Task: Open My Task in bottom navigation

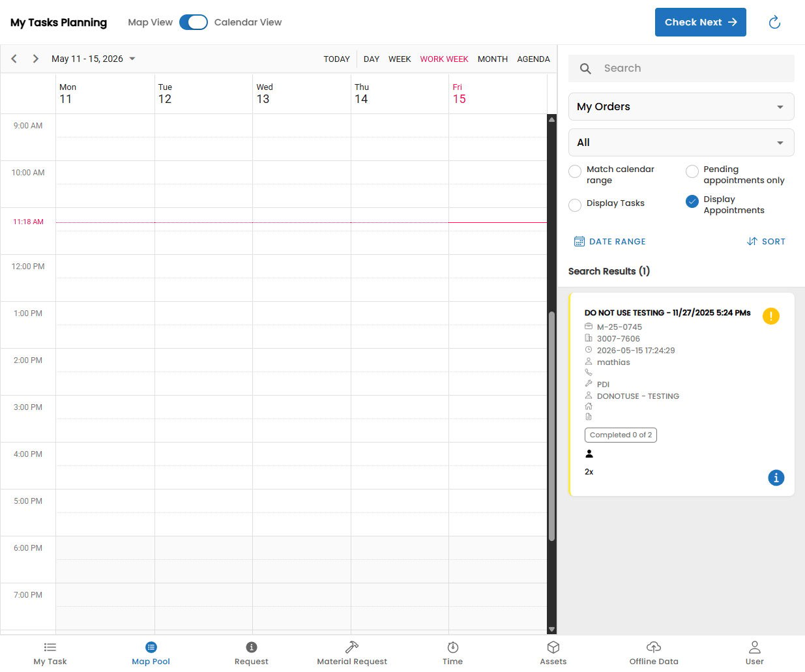Action: click(x=50, y=654)
